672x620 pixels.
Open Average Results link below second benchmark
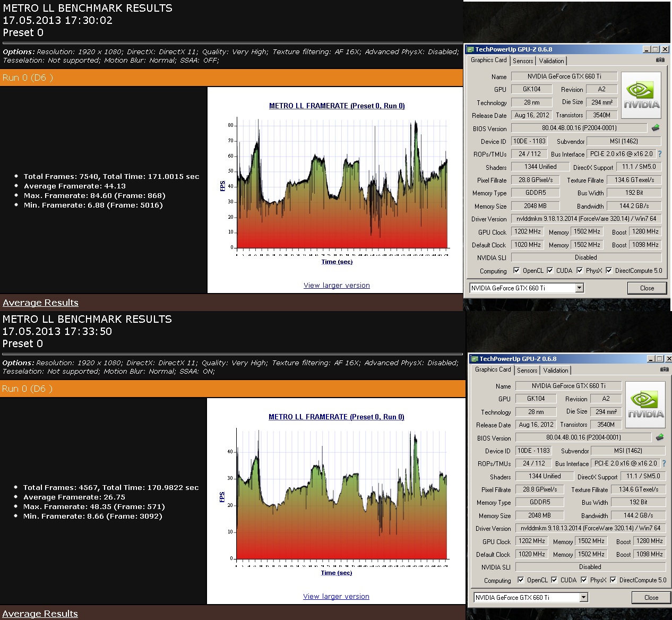(x=40, y=614)
